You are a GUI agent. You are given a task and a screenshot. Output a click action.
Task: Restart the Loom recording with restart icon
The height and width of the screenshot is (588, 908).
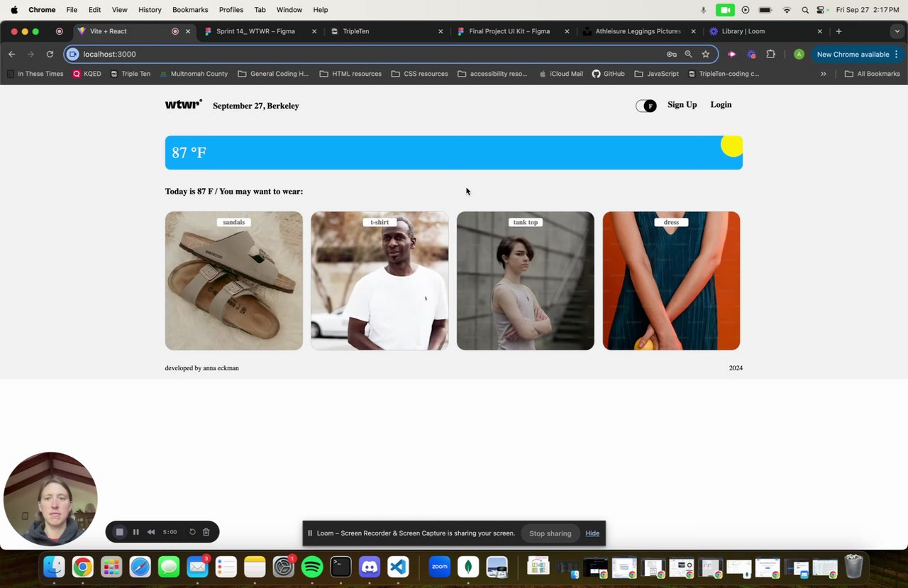[192, 532]
